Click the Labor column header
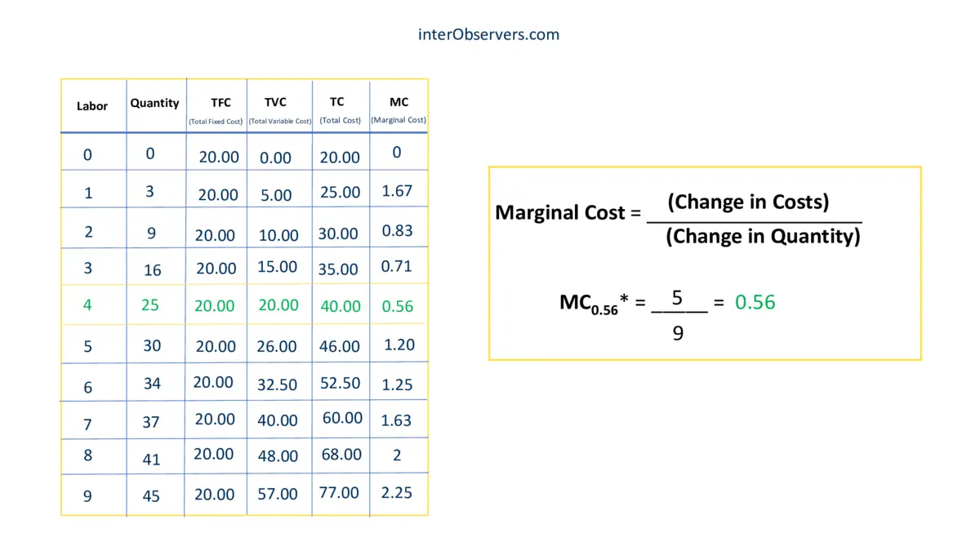This screenshot has width=980, height=551. [92, 106]
